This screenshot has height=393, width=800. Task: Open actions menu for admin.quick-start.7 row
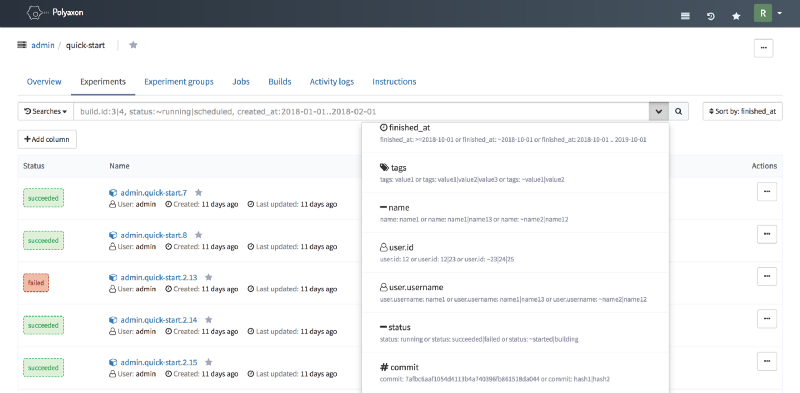(767, 191)
